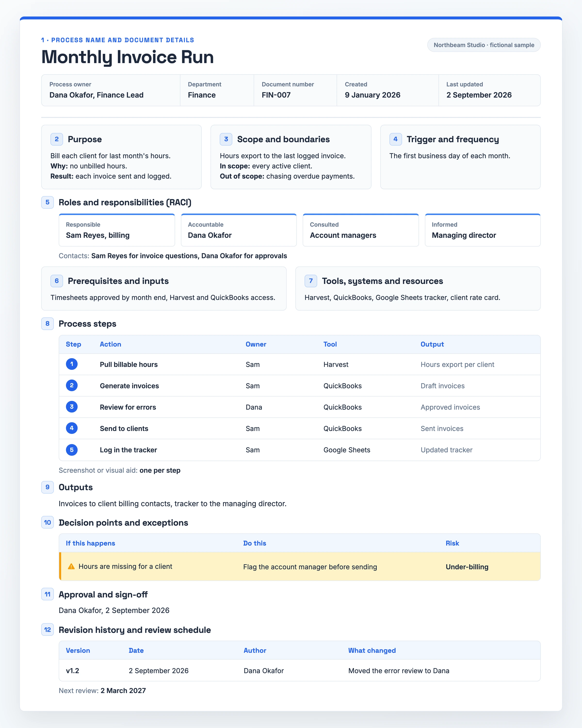Screen dimensions: 582x728
Task: Click the v1.2 version cell
Action: click(73, 670)
